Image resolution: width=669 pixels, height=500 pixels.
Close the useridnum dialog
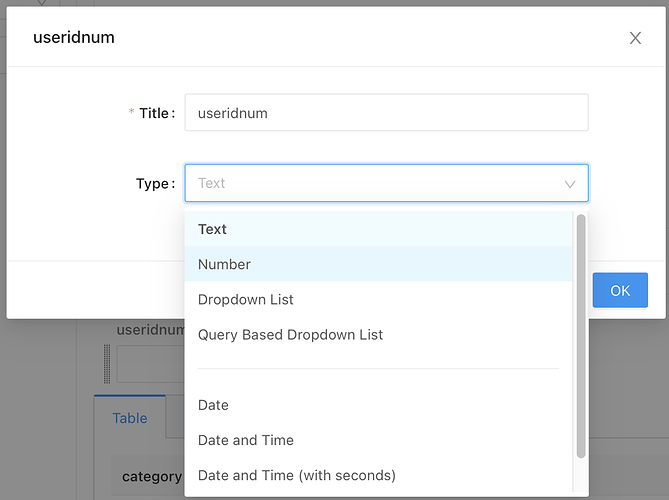pos(635,38)
